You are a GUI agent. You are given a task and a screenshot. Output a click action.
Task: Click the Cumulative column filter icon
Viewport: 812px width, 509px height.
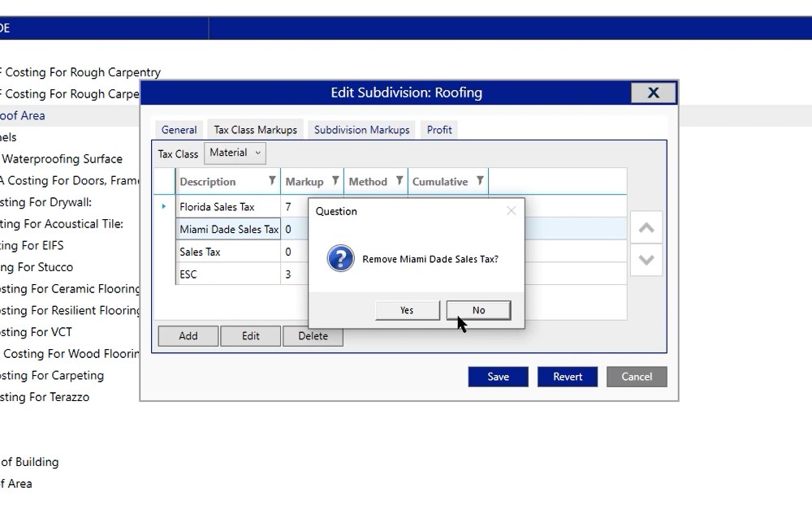coord(480,181)
